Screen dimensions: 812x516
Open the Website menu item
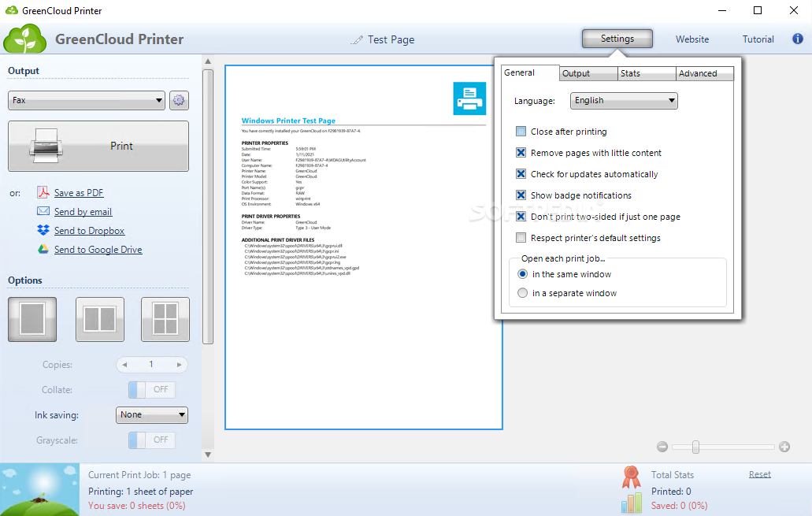tap(691, 39)
